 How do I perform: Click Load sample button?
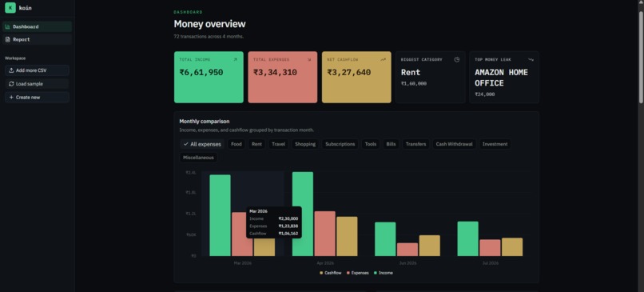(x=37, y=84)
